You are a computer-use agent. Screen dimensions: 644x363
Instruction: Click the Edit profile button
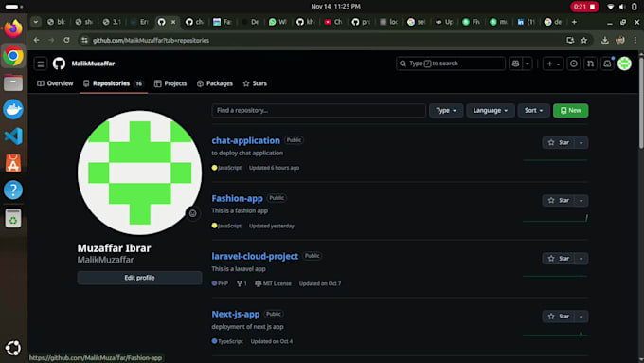pos(139,278)
